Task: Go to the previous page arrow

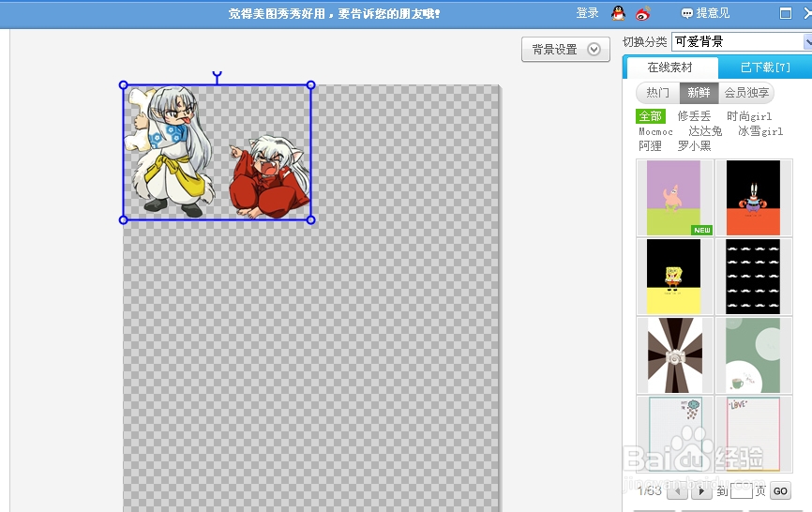Action: (x=677, y=490)
